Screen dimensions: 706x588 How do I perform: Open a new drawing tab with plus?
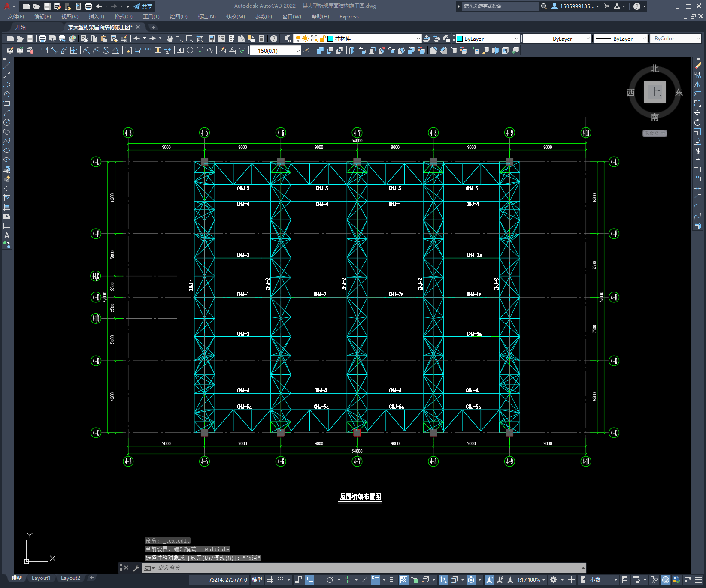pyautogui.click(x=153, y=27)
